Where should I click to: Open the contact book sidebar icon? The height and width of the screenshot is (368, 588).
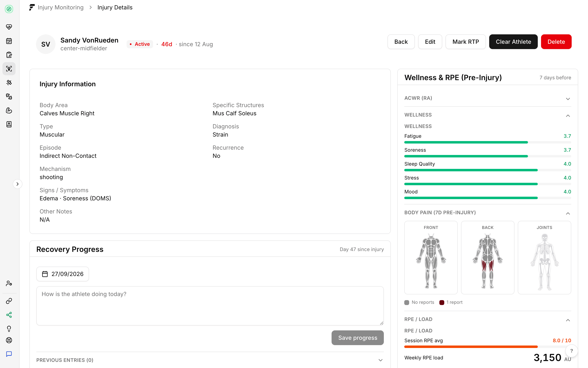click(9, 124)
